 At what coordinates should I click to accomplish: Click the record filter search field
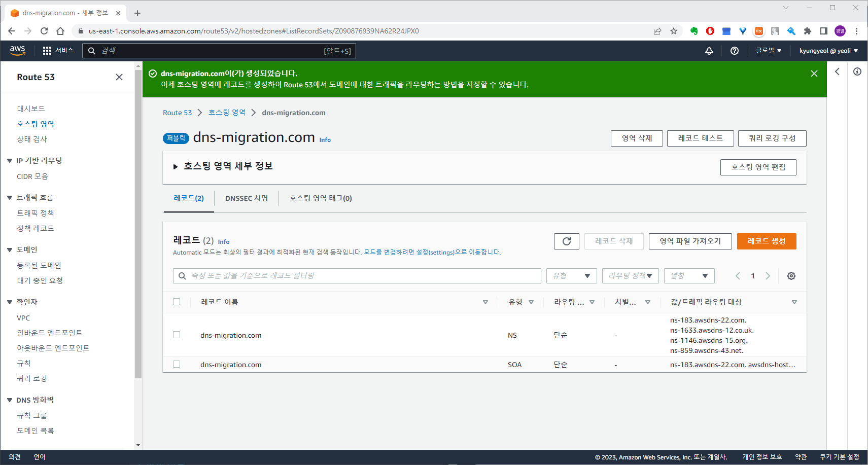357,276
